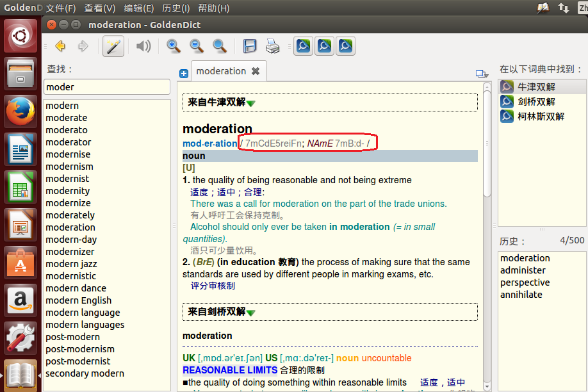The width and height of the screenshot is (588, 392).
Task: Click GoldenDict book icon in launcher
Action: click(x=20, y=375)
